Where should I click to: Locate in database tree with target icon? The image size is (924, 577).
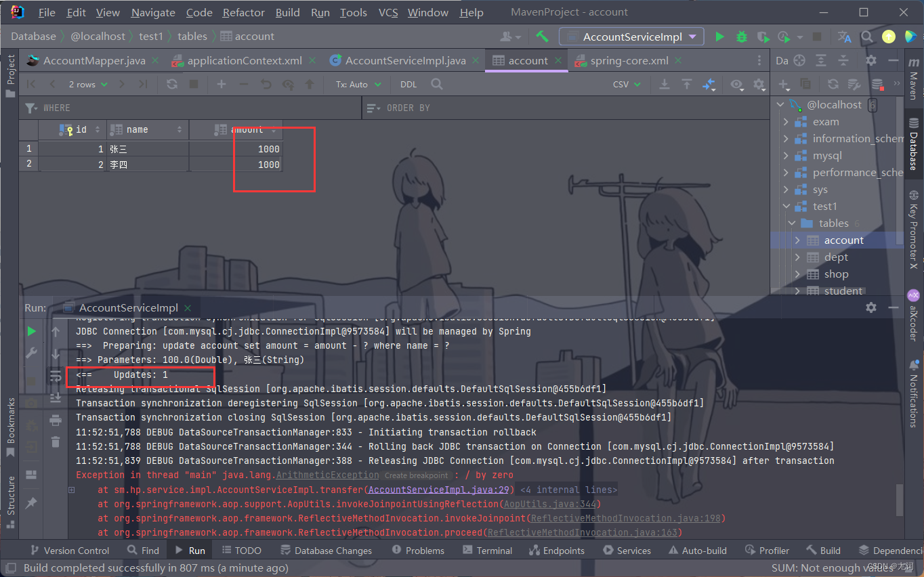click(x=799, y=60)
